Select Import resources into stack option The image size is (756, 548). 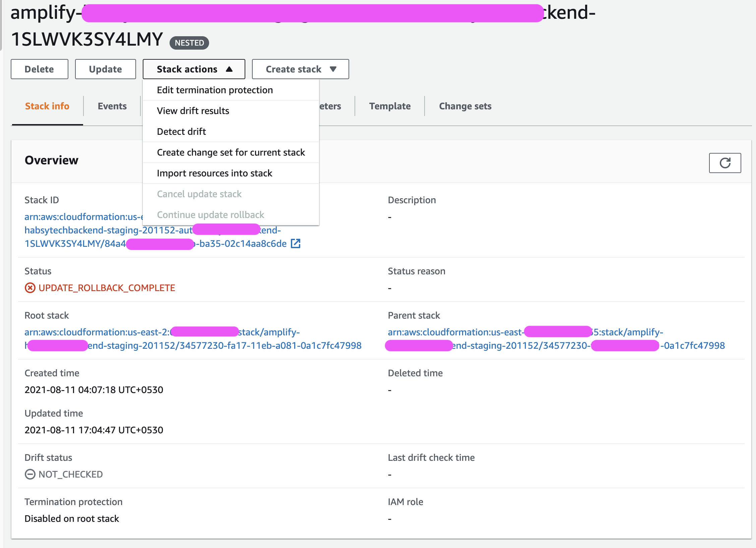click(x=214, y=173)
